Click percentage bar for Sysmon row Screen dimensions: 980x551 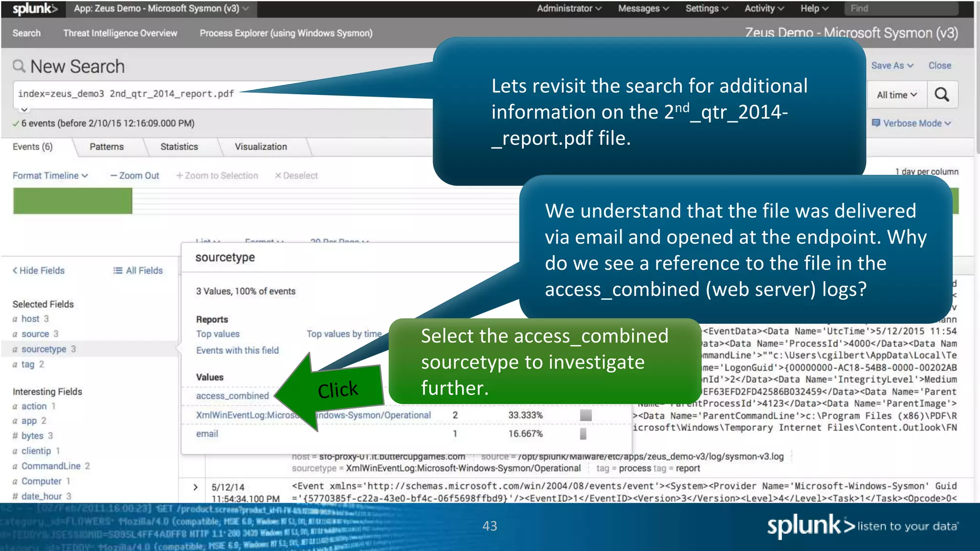point(586,415)
